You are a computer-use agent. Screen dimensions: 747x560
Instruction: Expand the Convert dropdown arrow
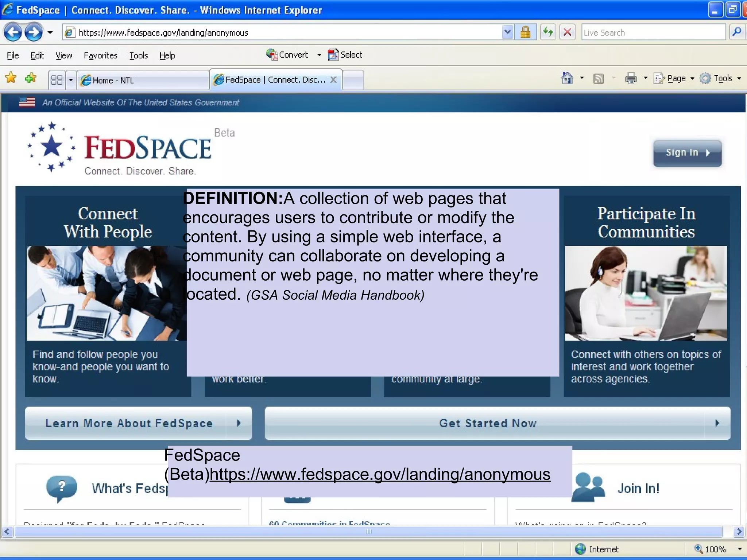tap(319, 55)
